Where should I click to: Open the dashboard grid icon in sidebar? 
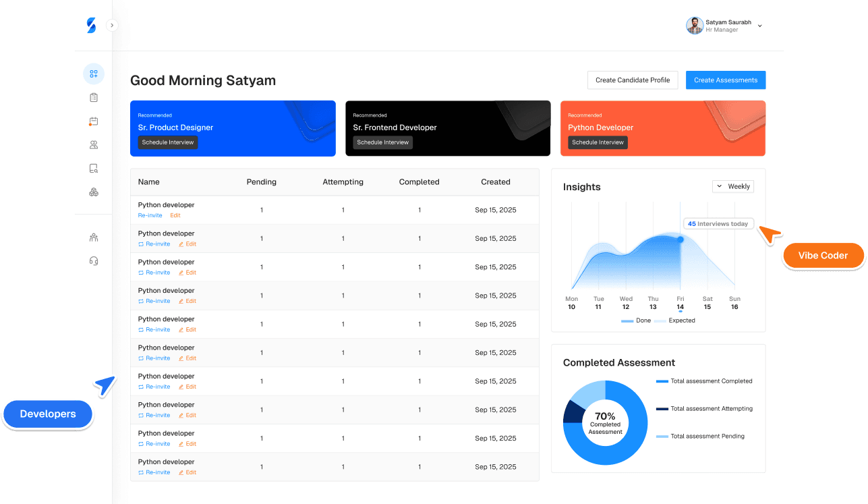pyautogui.click(x=93, y=74)
